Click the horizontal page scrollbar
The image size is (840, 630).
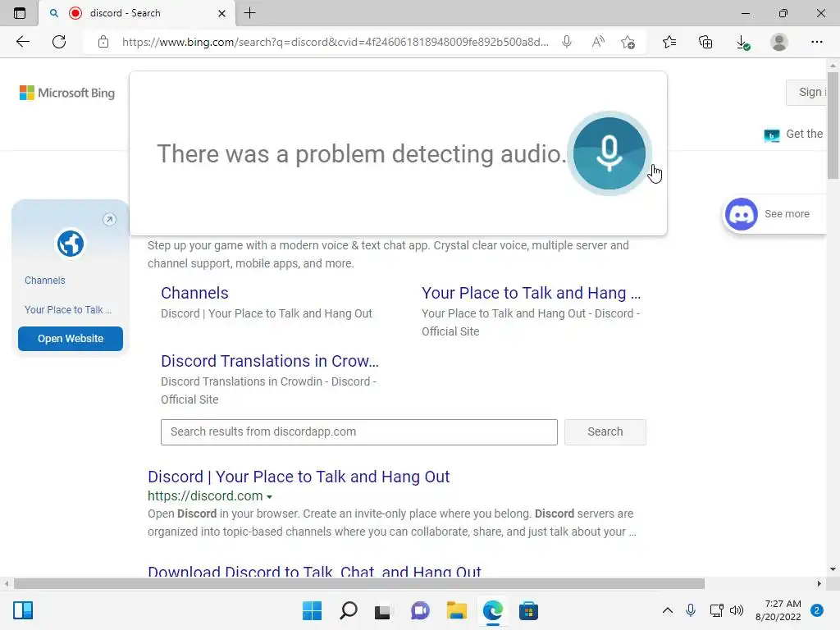point(359,583)
